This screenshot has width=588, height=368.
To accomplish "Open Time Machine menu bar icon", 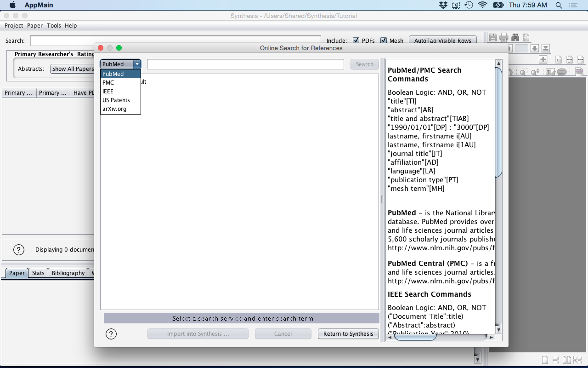I will [x=469, y=5].
